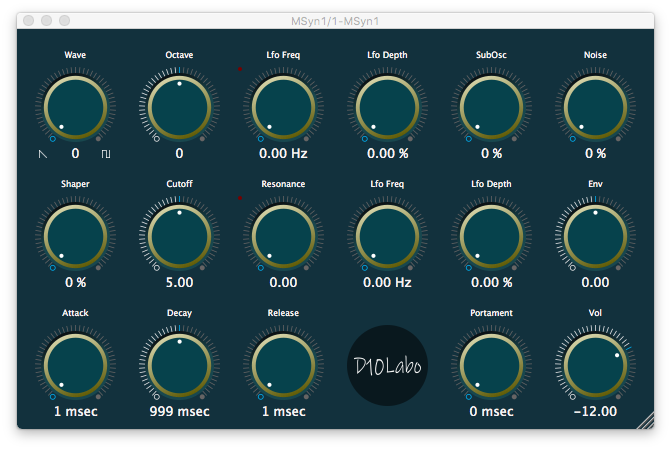Click the 0.00 Hz value next to the Octave value
Image resolution: width=671 pixels, height=450 pixels.
click(x=283, y=154)
